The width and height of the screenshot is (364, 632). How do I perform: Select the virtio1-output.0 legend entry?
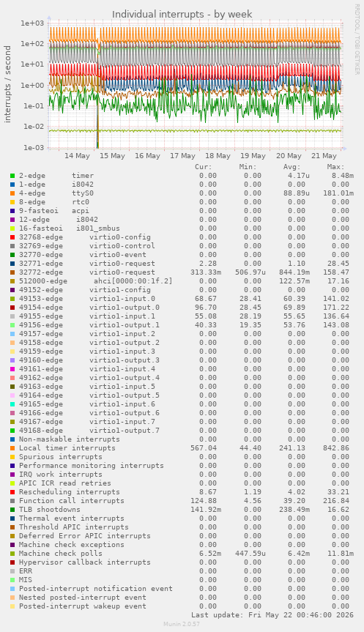[x=89, y=308]
